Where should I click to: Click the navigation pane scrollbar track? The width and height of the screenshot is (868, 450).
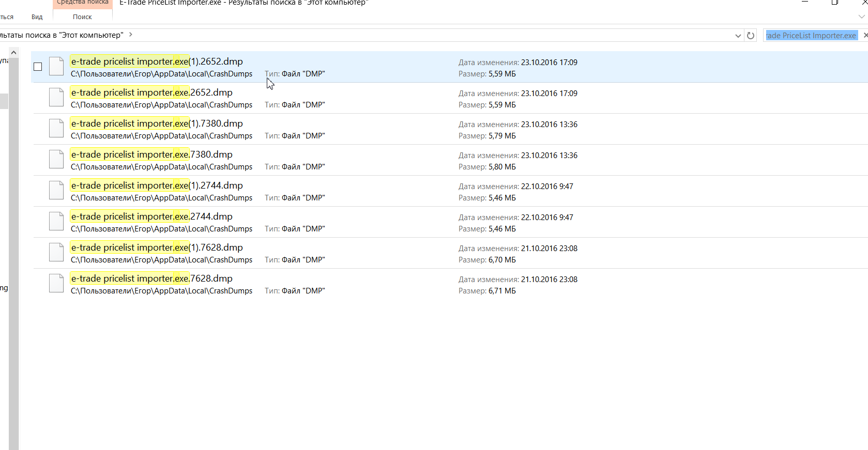[14, 253]
